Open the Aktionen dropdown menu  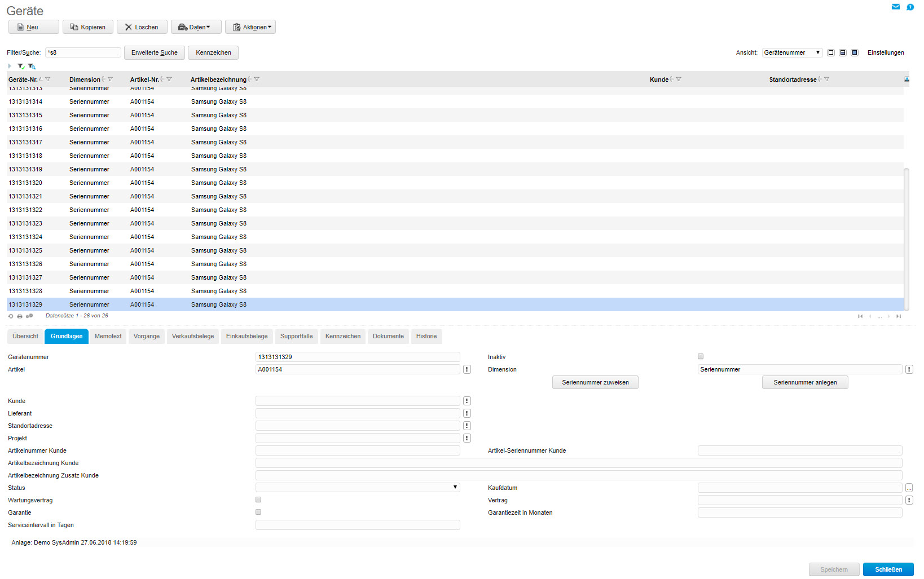(250, 27)
